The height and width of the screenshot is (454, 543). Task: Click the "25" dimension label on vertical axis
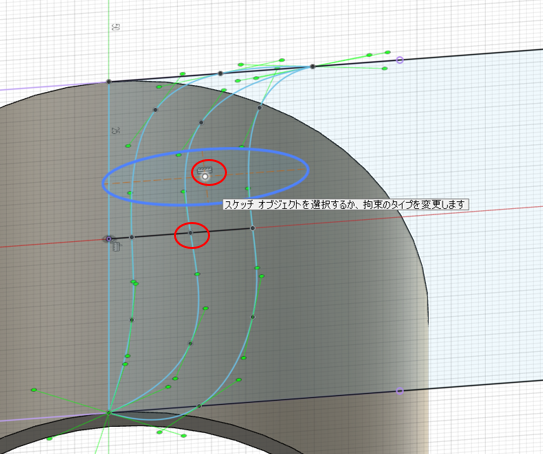116,131
